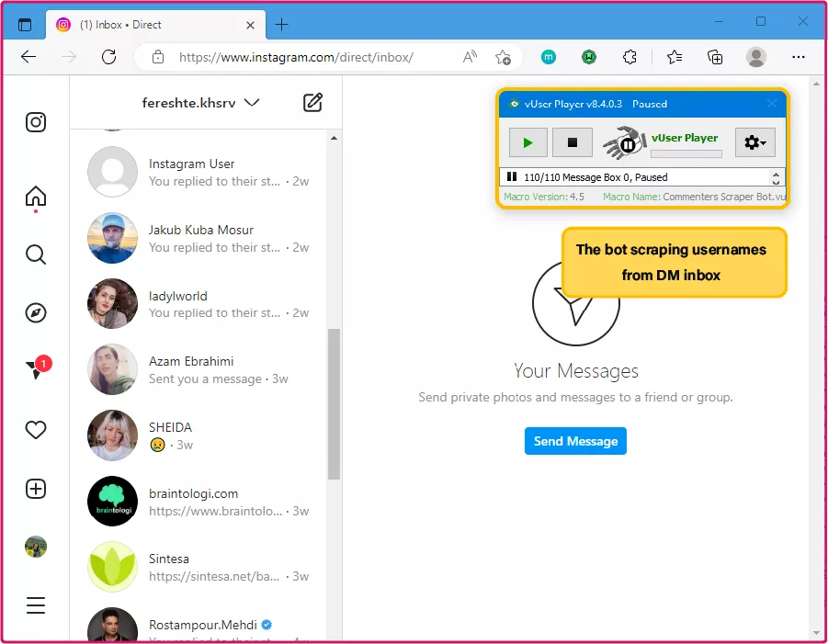Open Notifications heart icon

(x=36, y=430)
